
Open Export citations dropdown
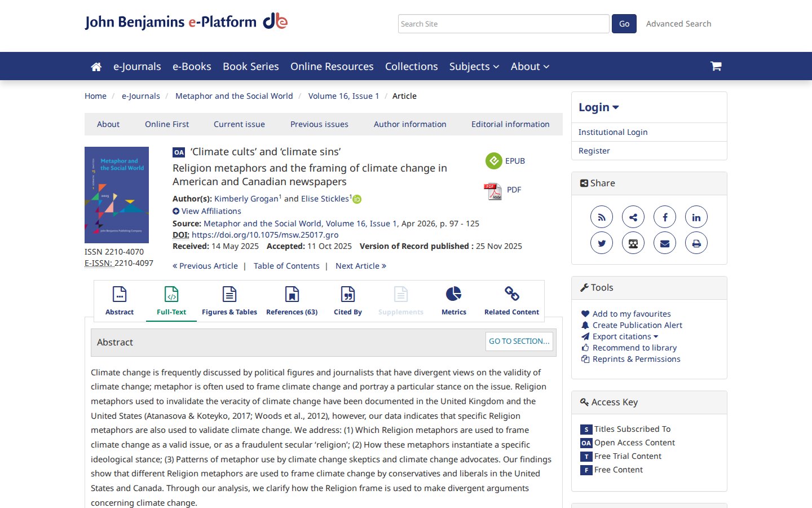tap(625, 336)
